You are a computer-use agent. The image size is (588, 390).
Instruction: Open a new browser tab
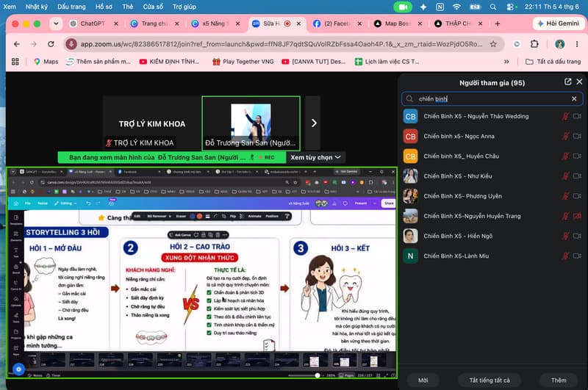pyautogui.click(x=498, y=24)
